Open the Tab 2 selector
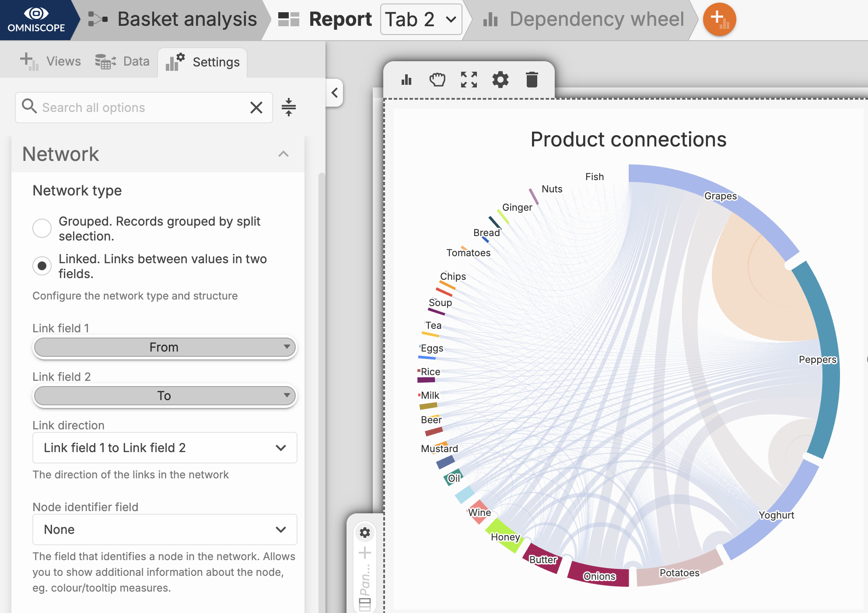Image resolution: width=868 pixels, height=613 pixels. pos(421,20)
